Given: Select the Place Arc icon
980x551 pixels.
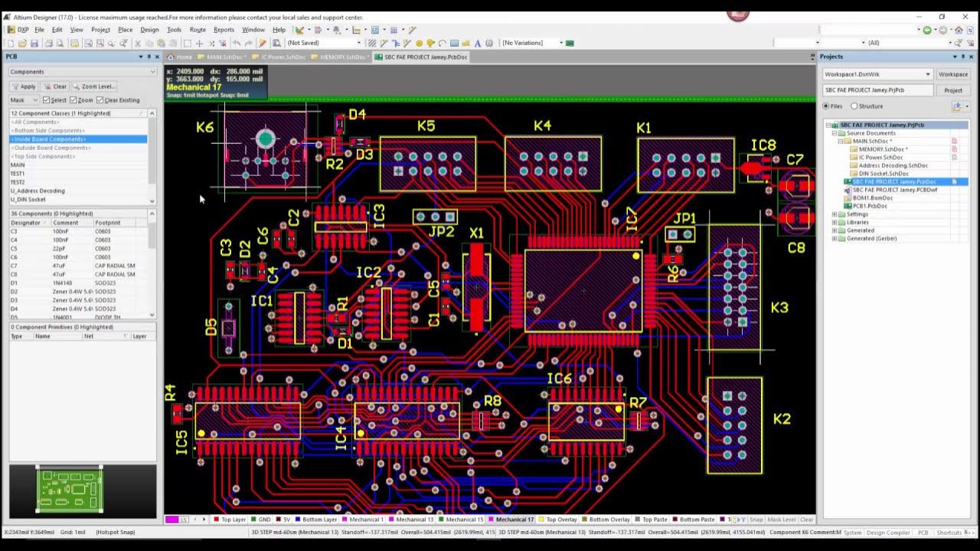Looking at the screenshot, I should [x=443, y=43].
